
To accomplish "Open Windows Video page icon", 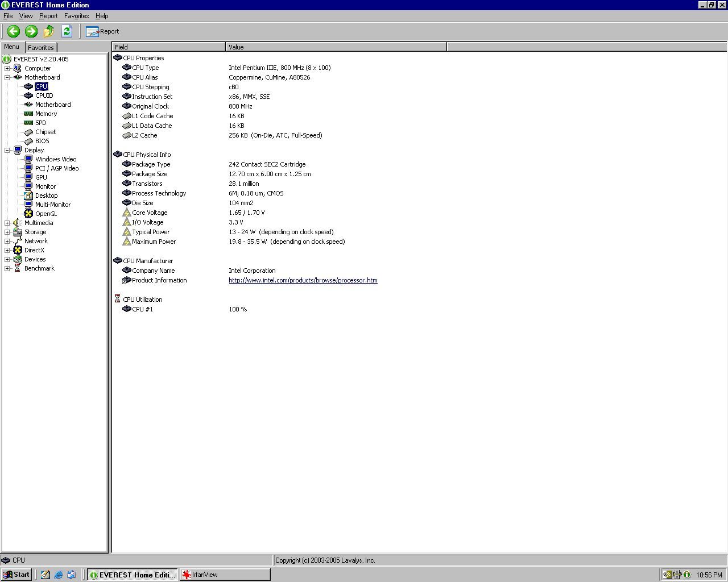I will (28, 159).
